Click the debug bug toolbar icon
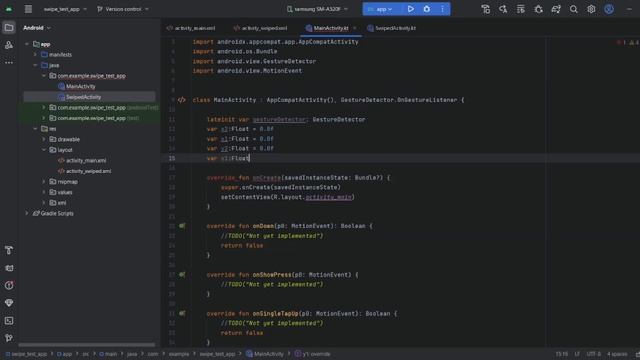Screen dimensions: 640x360 tap(538, 9)
